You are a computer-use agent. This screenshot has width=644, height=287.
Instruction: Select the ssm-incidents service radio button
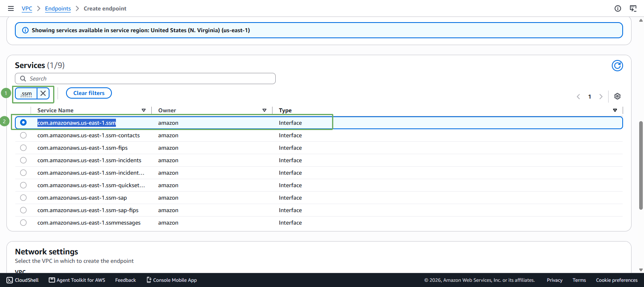click(23, 160)
